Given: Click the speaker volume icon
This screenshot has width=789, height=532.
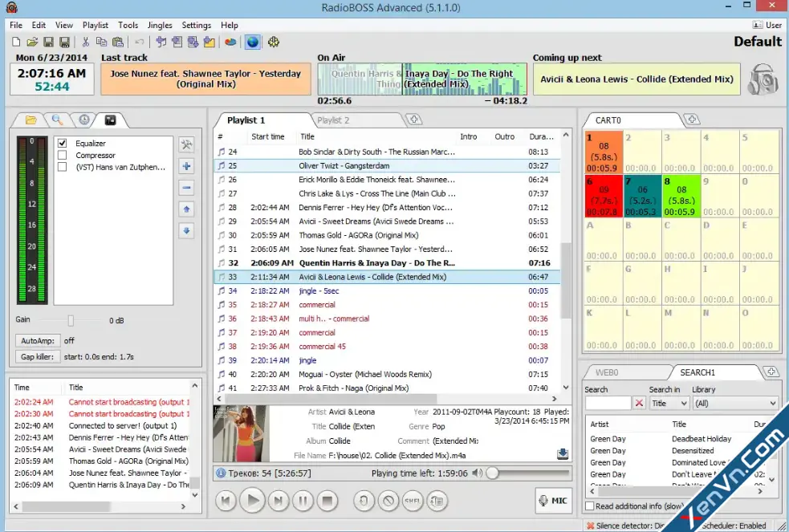Looking at the screenshot, I should click(x=477, y=473).
